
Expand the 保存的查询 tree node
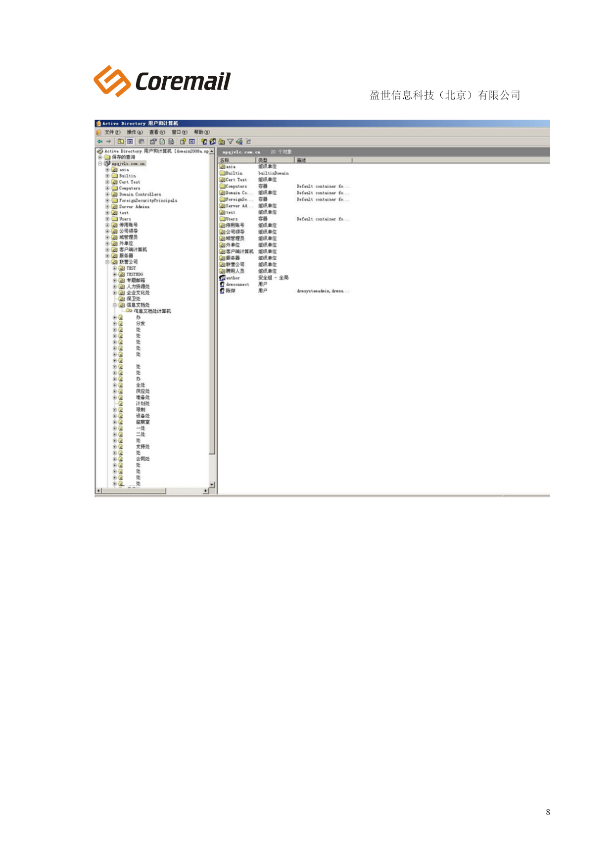pos(100,157)
